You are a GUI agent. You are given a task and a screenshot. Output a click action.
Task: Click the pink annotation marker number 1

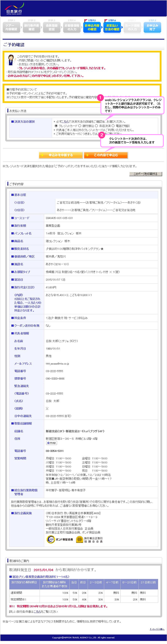pyautogui.click(x=100, y=97)
